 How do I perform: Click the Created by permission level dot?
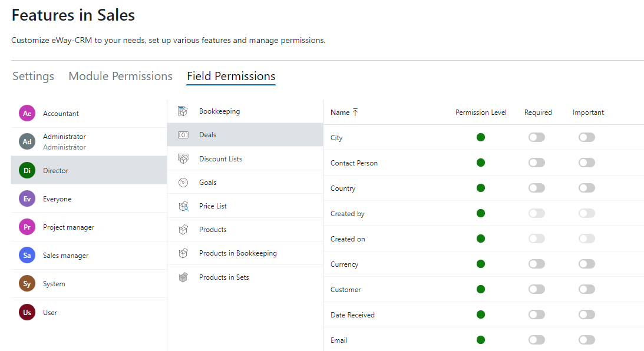point(481,213)
